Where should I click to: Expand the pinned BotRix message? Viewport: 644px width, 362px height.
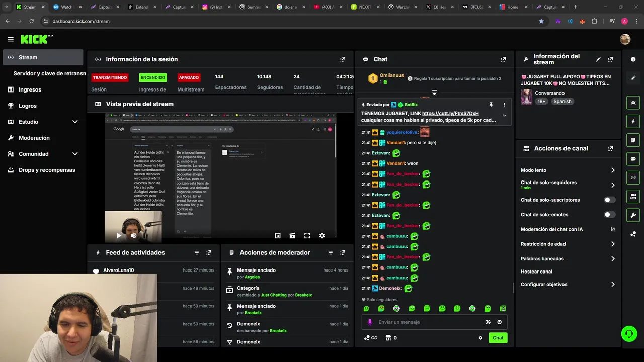pos(504,116)
